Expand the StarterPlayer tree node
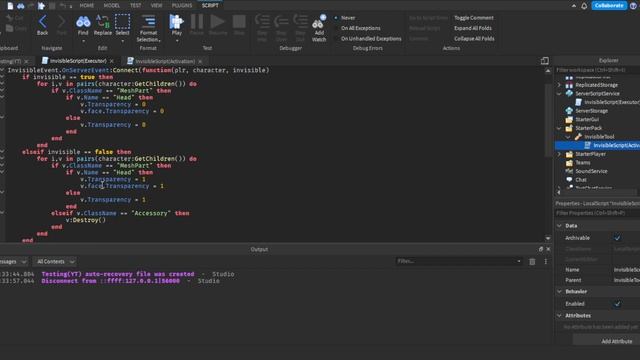The width and height of the screenshot is (640, 360). (559, 154)
